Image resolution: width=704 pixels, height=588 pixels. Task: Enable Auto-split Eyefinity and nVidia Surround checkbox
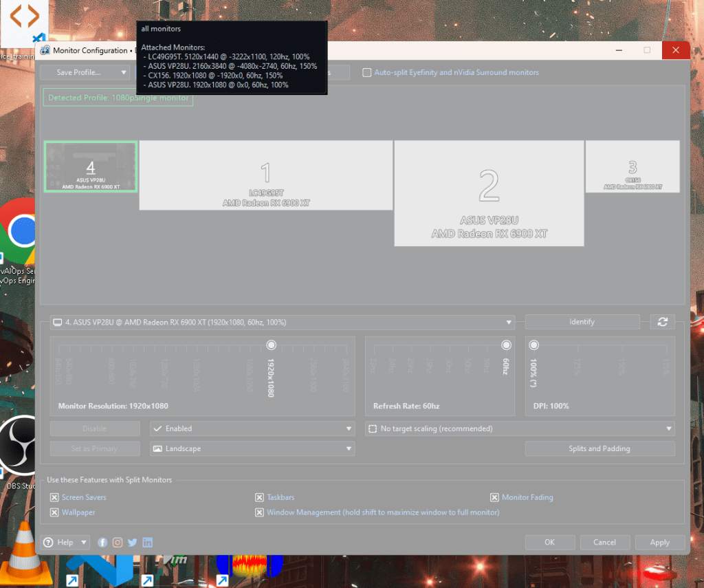tap(367, 72)
